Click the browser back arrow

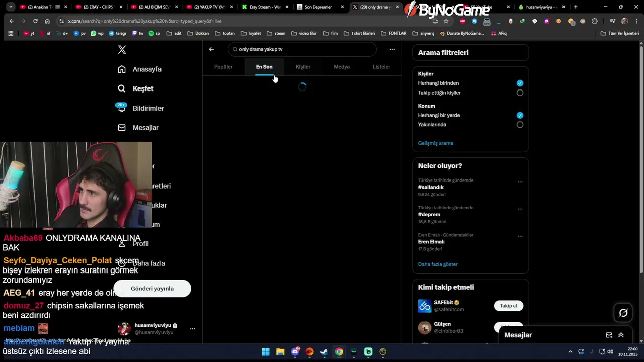(11, 21)
